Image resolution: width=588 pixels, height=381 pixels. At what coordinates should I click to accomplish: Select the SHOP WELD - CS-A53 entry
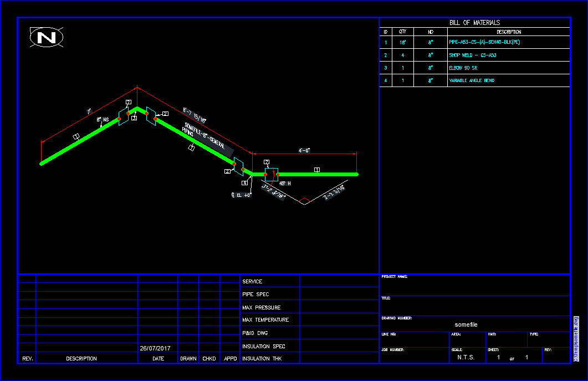(x=473, y=55)
